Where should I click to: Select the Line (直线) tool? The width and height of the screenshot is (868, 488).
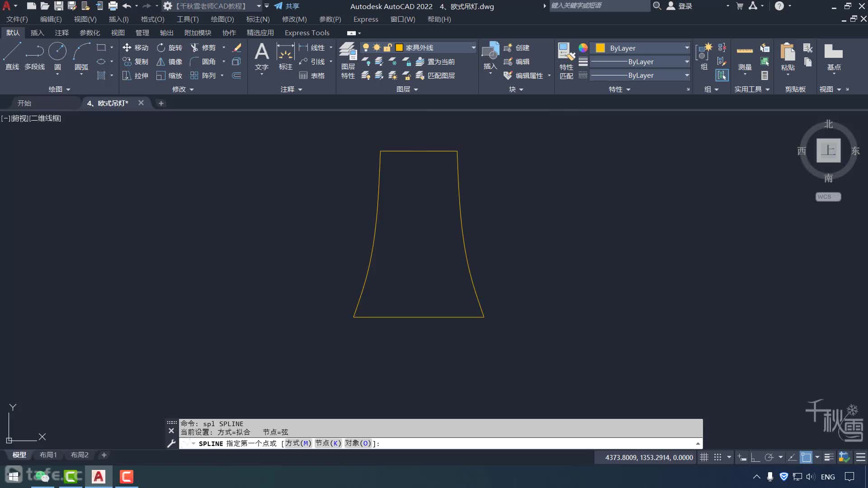pyautogui.click(x=12, y=56)
